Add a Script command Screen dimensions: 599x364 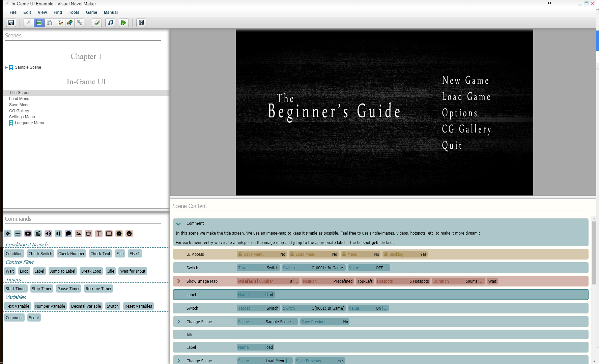pos(34,318)
